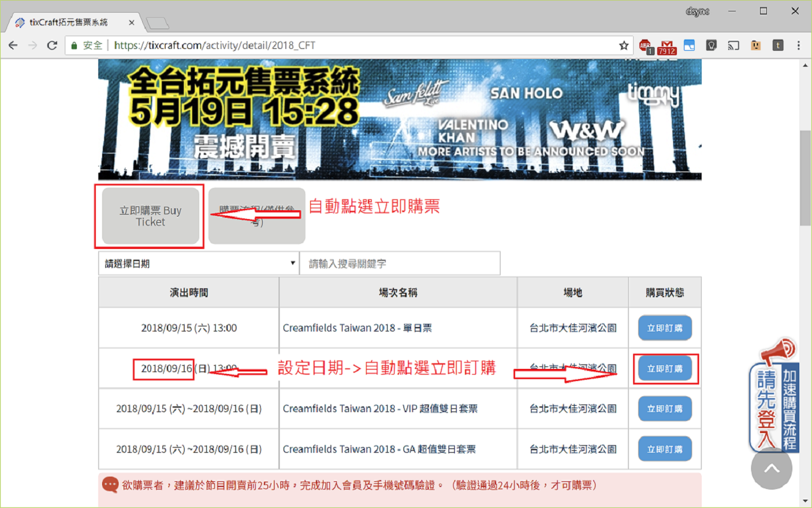The width and height of the screenshot is (812, 508).
Task: Click the scroll-to-top arrow button
Action: pos(771,469)
